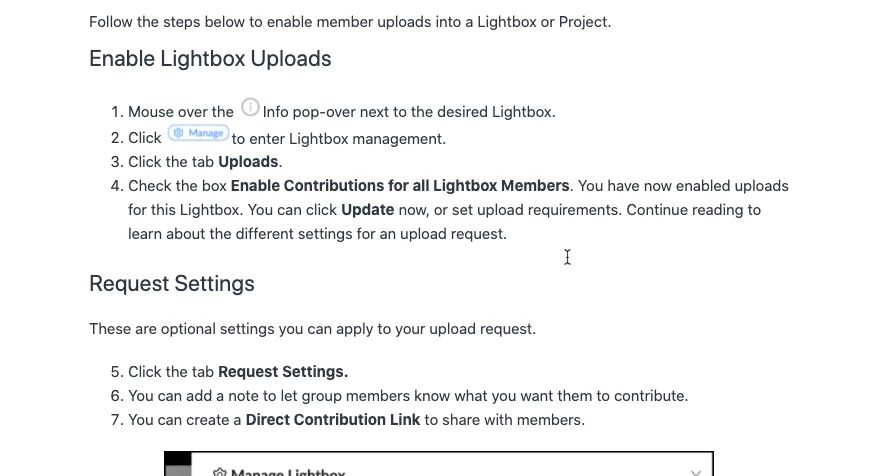The width and height of the screenshot is (885, 476).
Task: Click step six about adding a note
Action: [x=408, y=396]
